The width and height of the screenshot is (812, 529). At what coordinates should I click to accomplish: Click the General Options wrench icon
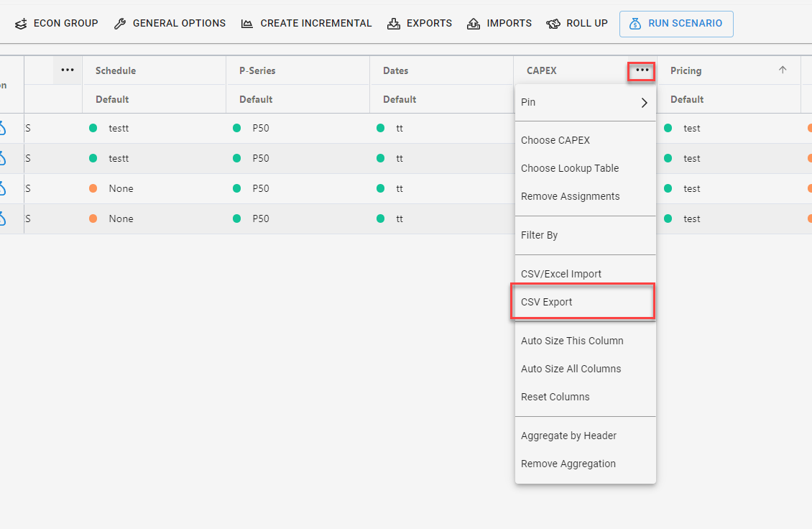pos(120,24)
